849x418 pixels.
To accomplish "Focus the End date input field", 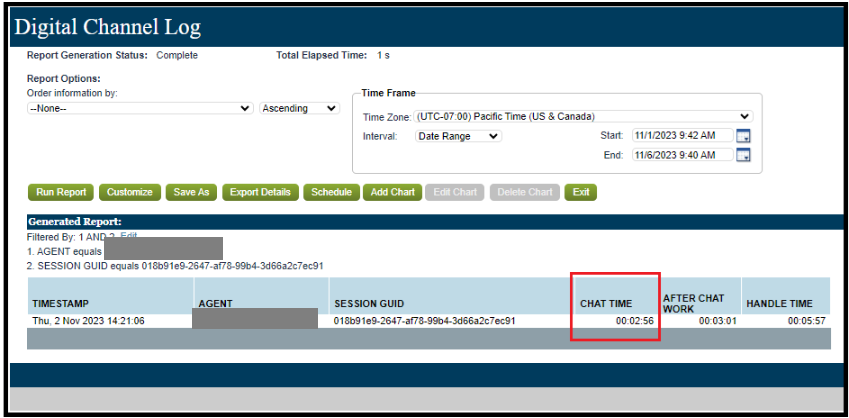I will pyautogui.click(x=683, y=155).
